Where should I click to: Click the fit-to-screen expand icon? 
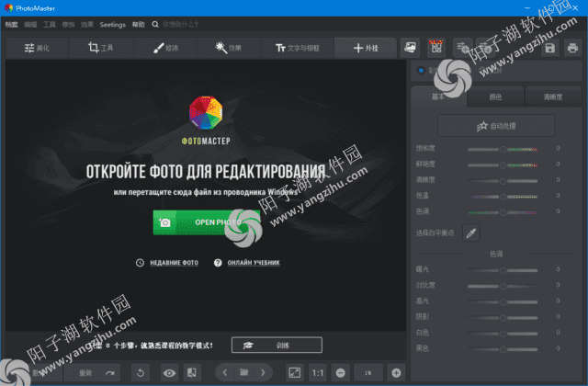click(x=294, y=372)
